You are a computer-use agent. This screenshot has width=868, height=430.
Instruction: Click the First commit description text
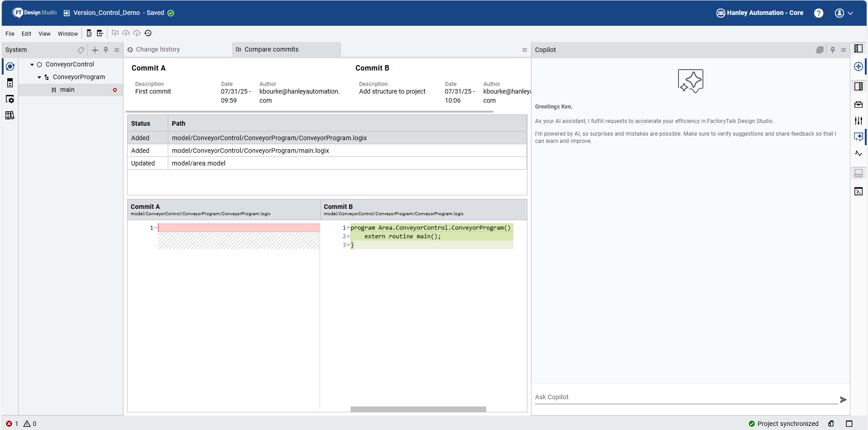153,92
